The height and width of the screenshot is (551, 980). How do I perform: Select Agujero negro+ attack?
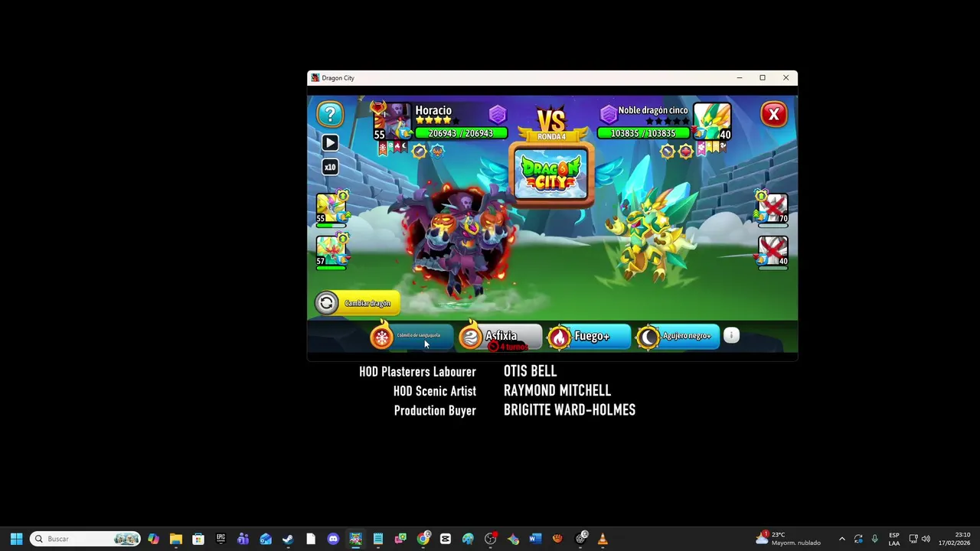678,336
